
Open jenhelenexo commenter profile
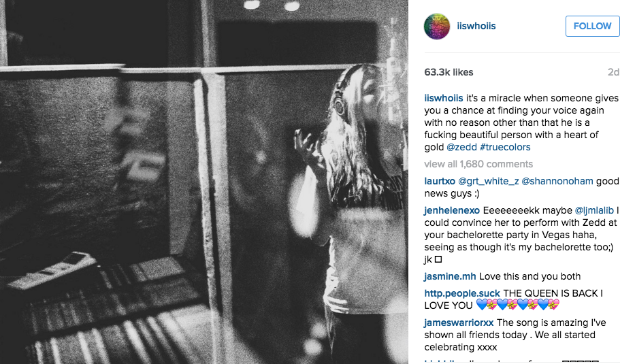tap(452, 210)
